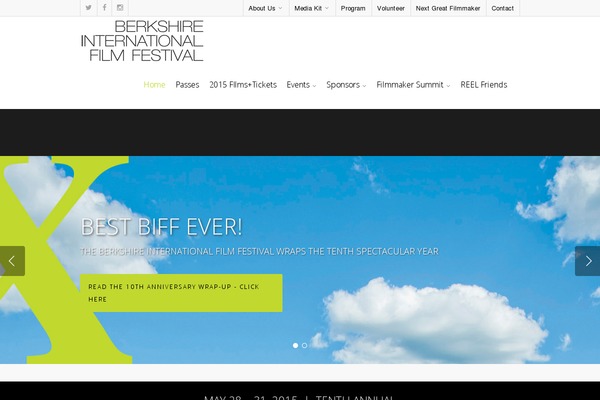
Task: Click the tenth spectacular year subtitle text
Action: click(x=259, y=251)
